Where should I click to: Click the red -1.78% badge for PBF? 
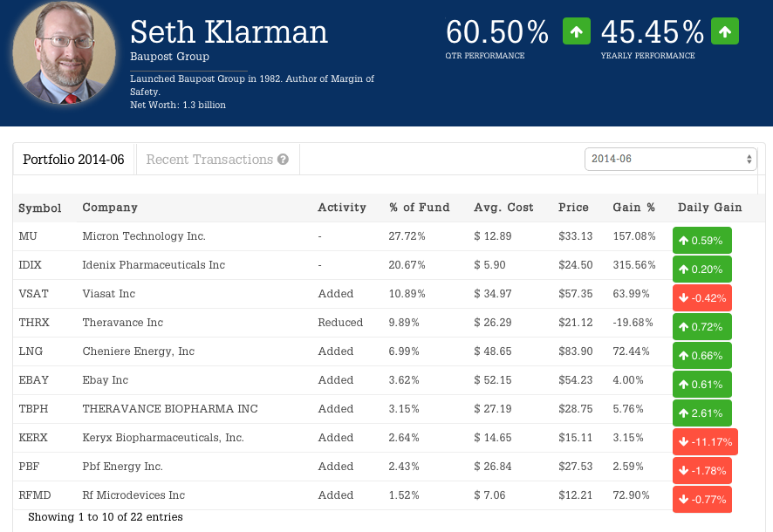point(701,471)
